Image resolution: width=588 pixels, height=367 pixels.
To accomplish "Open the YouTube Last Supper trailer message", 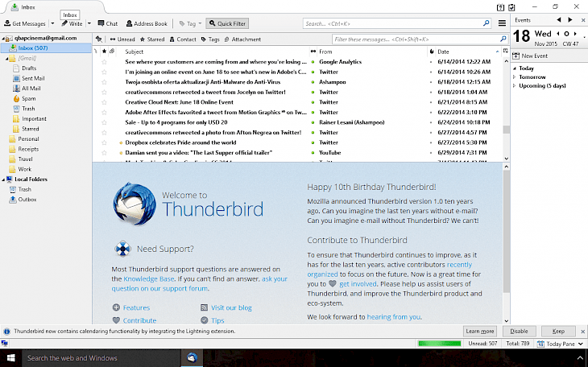I will [199, 153].
